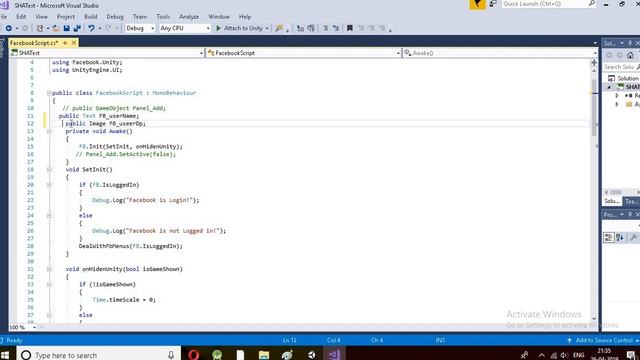640x360 pixels.
Task: Click the Uncomment Lines icon
Action: click(311, 28)
